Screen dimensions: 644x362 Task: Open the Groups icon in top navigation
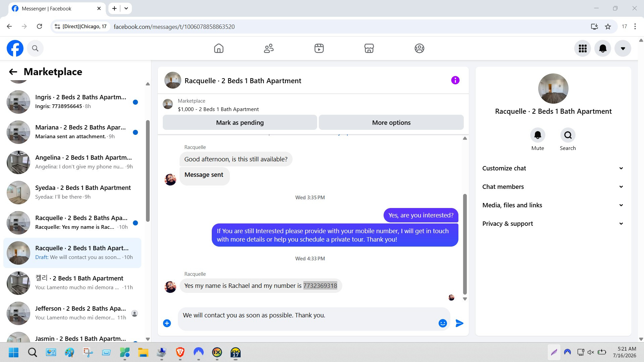coord(419,48)
